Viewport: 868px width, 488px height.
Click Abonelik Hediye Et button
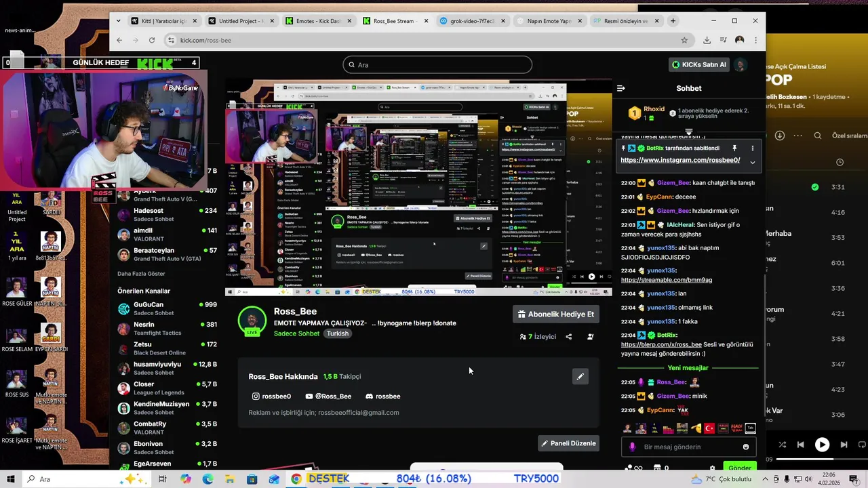(556, 314)
